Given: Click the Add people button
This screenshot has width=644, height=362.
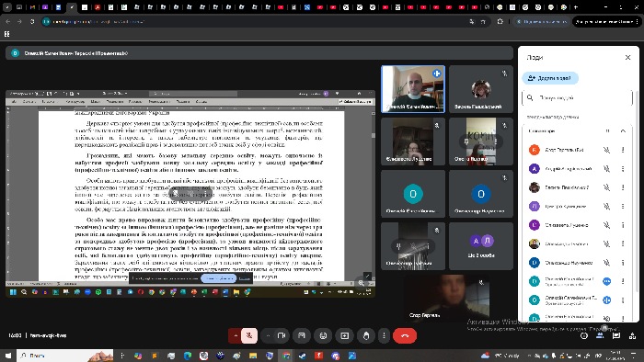Looking at the screenshot, I should click(550, 78).
